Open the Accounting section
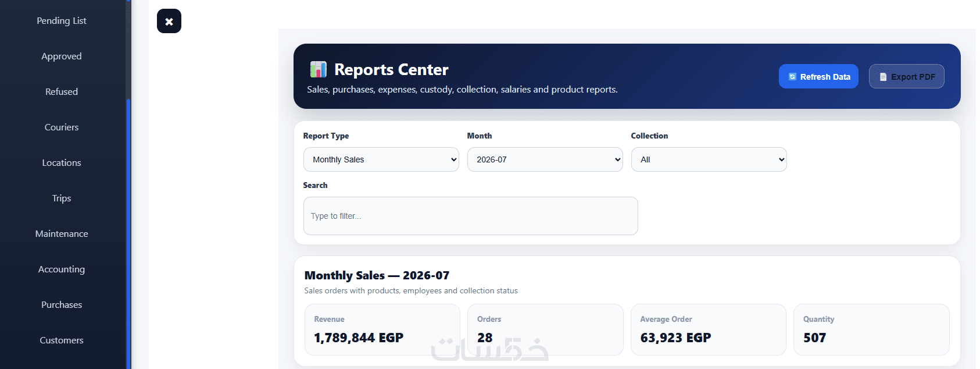Screen dimensions: 980x369 pyautogui.click(x=62, y=269)
